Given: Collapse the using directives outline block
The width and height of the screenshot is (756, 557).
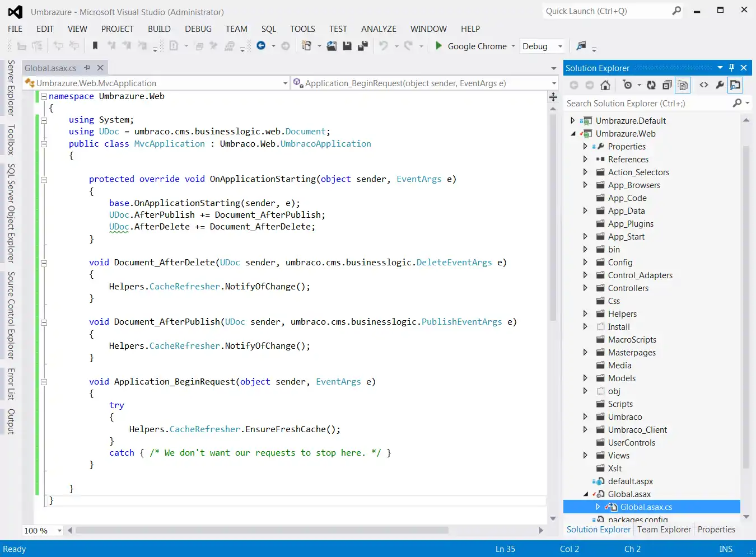Looking at the screenshot, I should pyautogui.click(x=44, y=120).
